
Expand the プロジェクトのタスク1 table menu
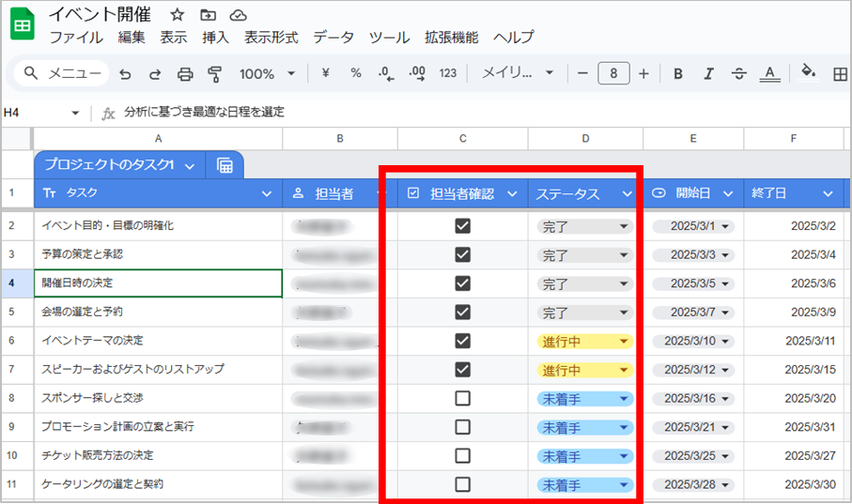[189, 166]
